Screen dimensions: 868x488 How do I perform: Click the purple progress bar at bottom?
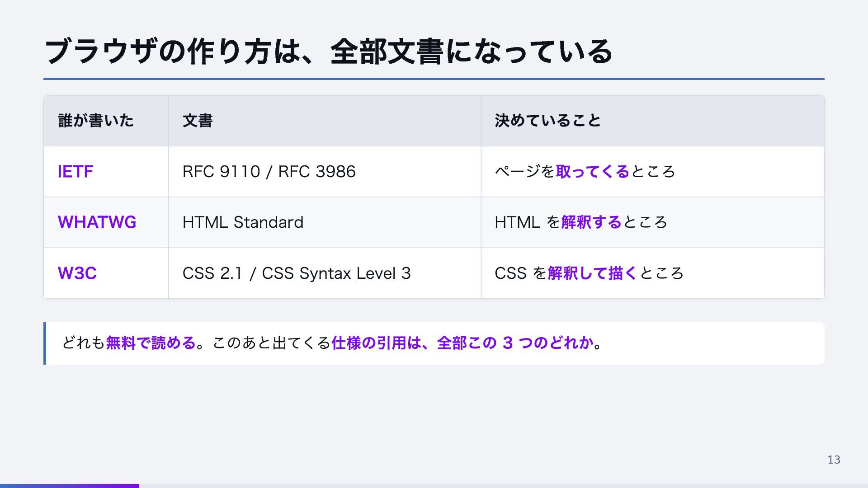click(70, 486)
